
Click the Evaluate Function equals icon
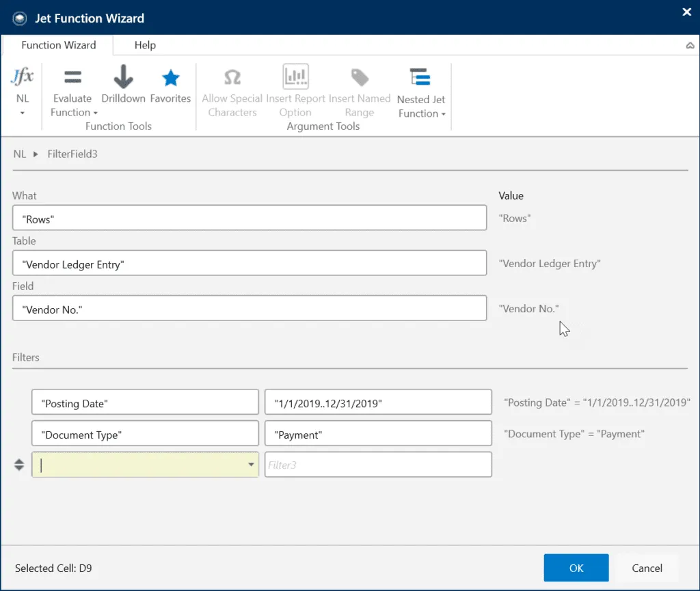pyautogui.click(x=72, y=77)
